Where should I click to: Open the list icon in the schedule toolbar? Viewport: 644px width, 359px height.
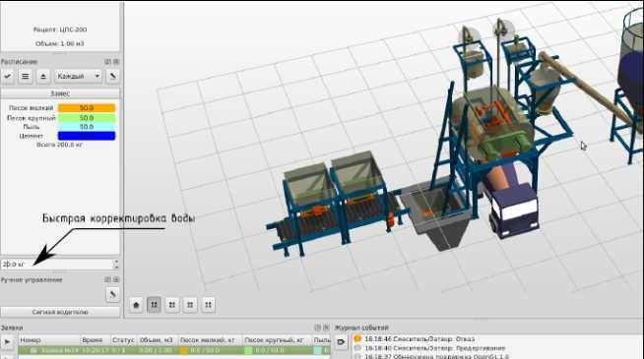pyautogui.click(x=26, y=76)
